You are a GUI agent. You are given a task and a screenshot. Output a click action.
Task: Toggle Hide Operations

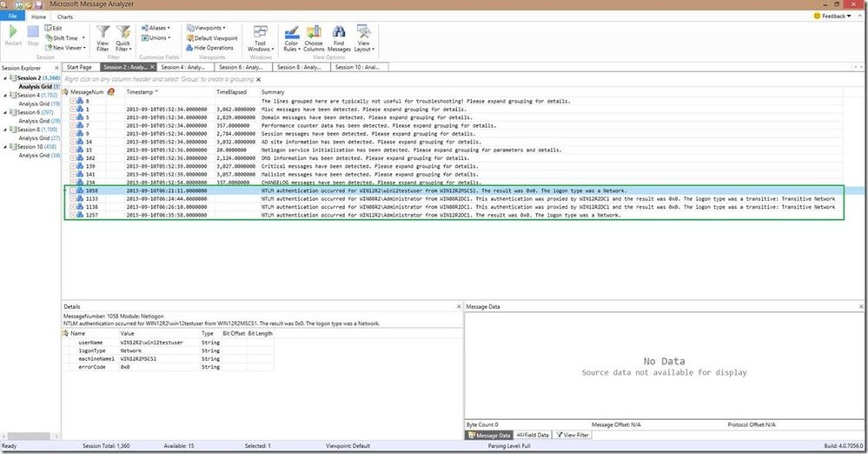(209, 48)
